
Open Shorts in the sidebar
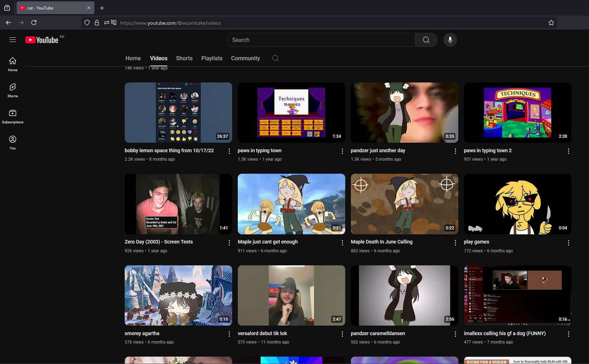click(x=13, y=91)
